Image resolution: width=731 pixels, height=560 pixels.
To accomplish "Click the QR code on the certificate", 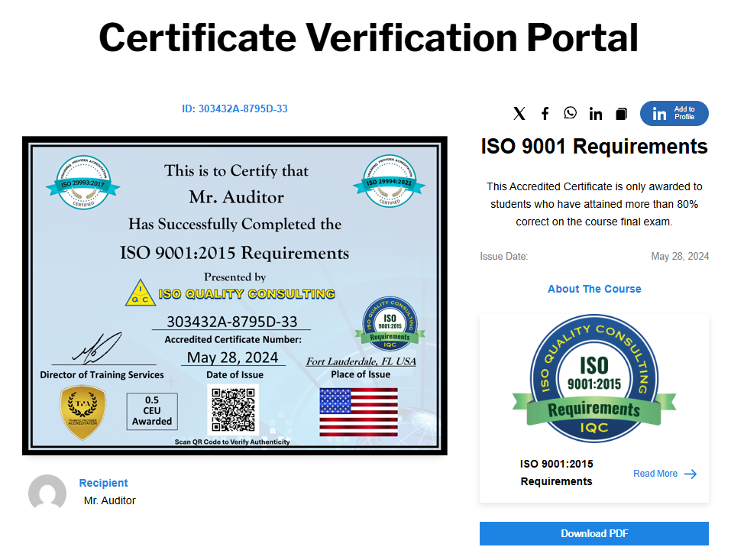I will point(233,410).
